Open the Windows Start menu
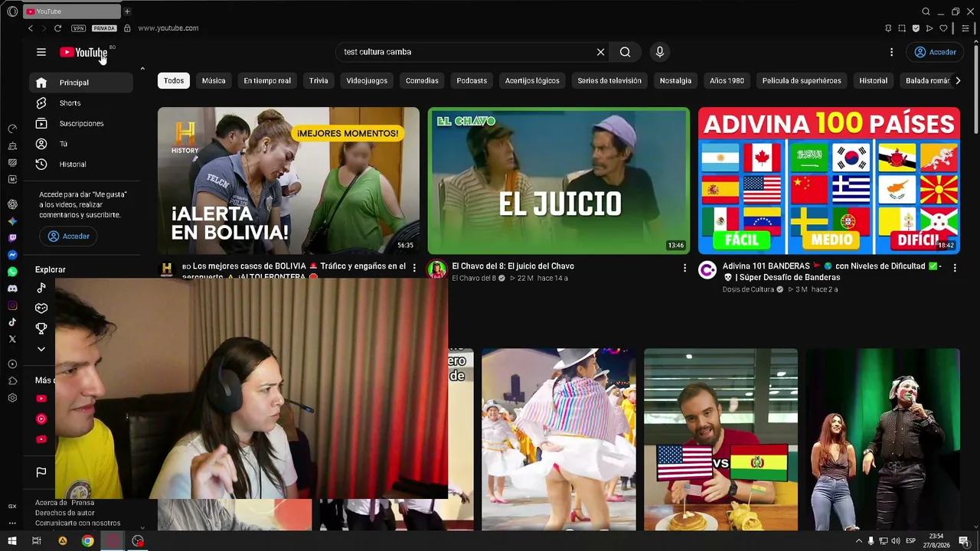This screenshot has height=551, width=980. [12, 541]
